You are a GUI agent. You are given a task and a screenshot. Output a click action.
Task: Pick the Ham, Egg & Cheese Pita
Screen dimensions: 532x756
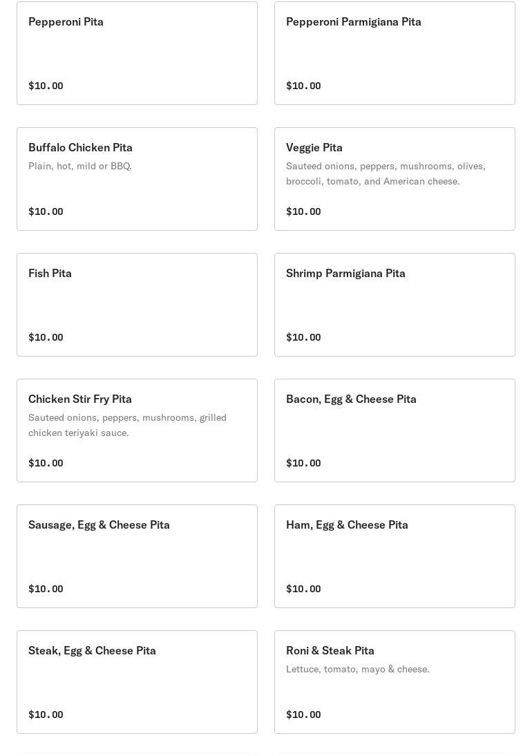[x=395, y=556]
